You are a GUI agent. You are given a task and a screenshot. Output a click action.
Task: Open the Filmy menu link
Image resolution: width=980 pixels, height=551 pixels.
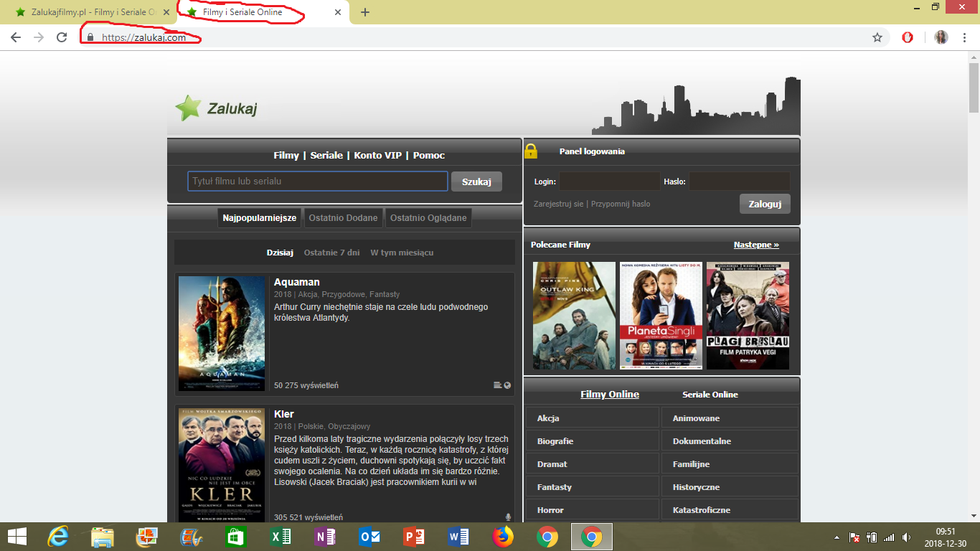coord(286,155)
